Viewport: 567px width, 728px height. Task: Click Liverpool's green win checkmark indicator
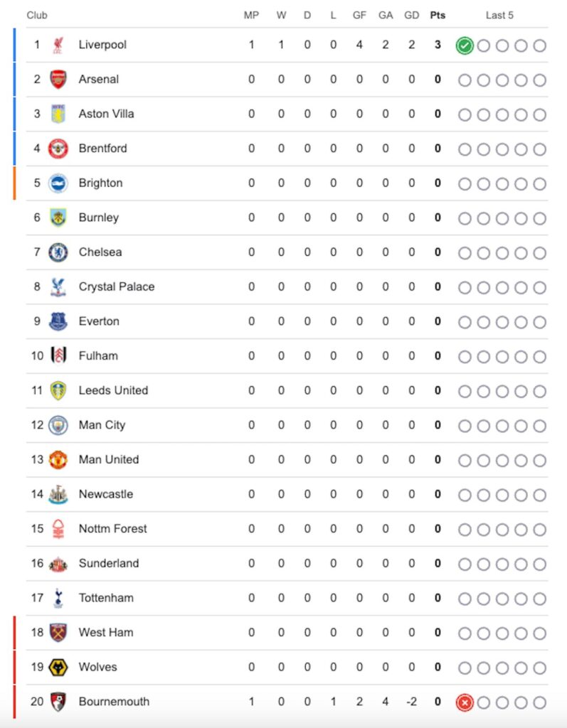pos(465,46)
